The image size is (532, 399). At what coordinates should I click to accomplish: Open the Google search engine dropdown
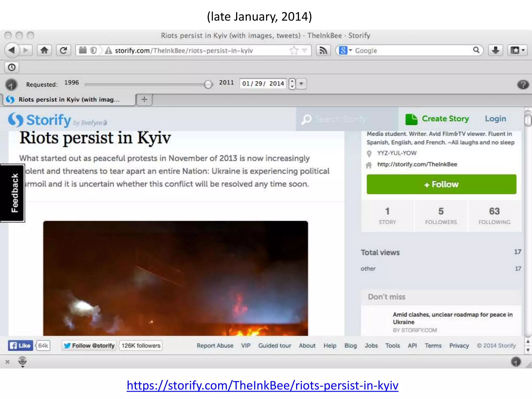pyautogui.click(x=345, y=50)
